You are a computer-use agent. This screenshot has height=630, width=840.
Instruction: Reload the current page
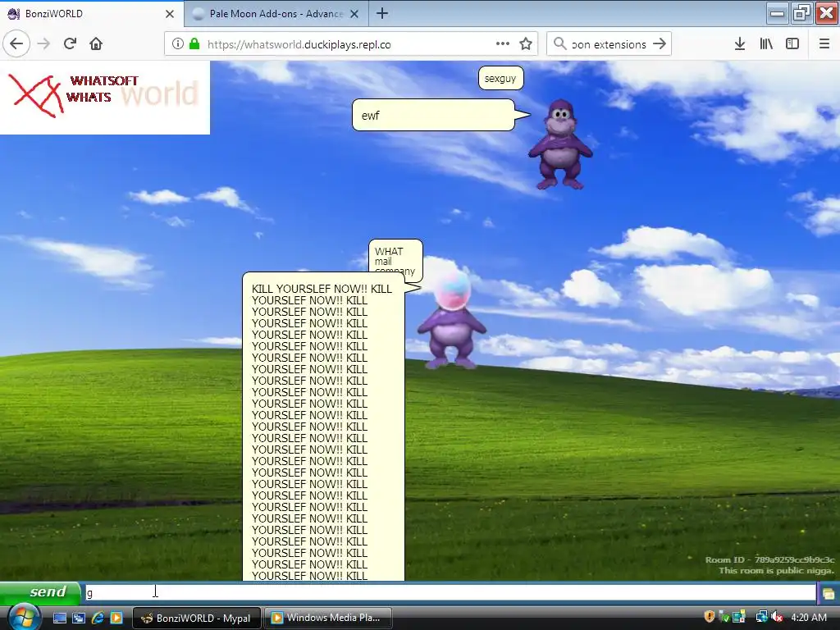click(71, 43)
